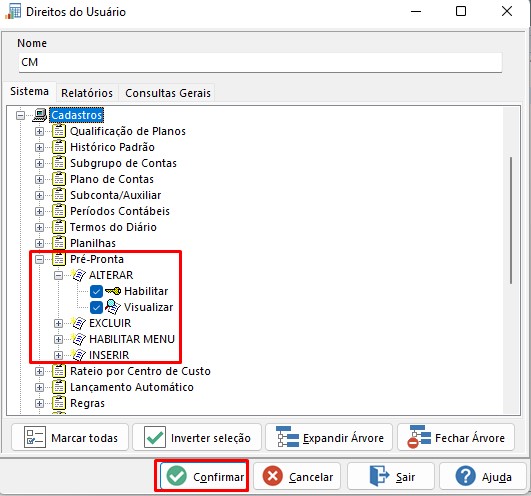Collapse the Cadastros root node
The width and height of the screenshot is (531, 496).
click(x=20, y=115)
